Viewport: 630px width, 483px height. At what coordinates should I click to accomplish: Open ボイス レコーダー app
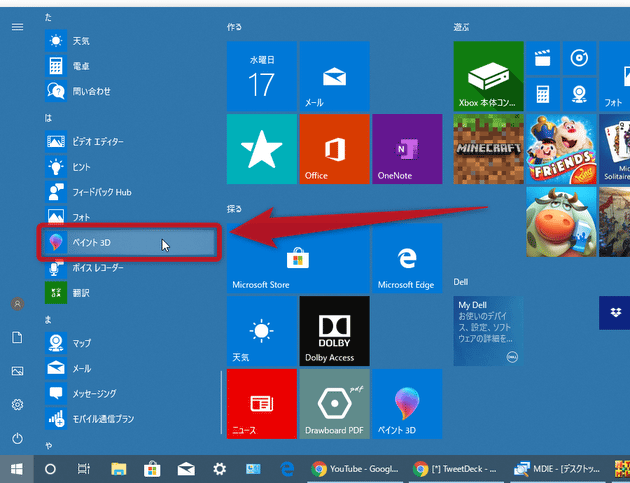pos(129,268)
